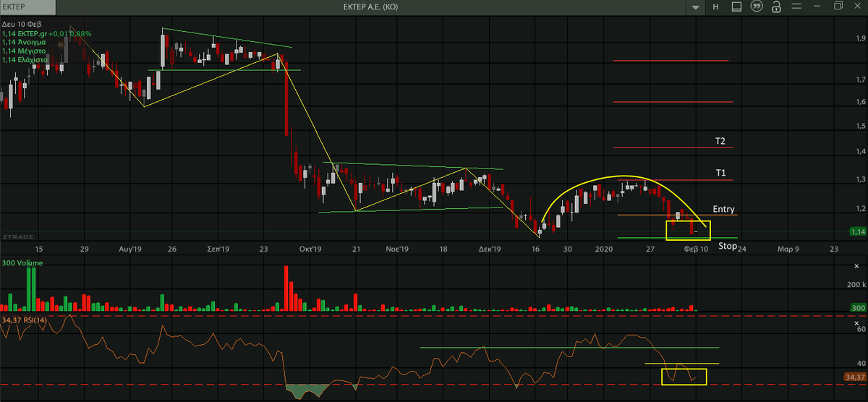
Task: Click the 34,37 RSI value tag
Action: pyautogui.click(x=855, y=377)
